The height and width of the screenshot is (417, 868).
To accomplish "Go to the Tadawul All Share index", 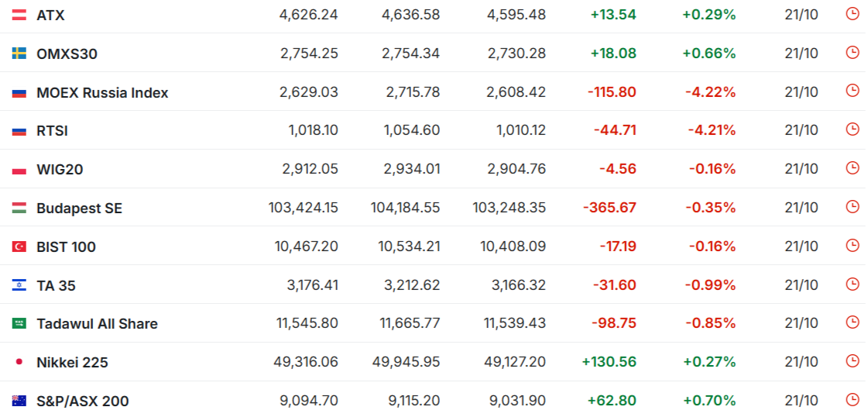I will pyautogui.click(x=97, y=324).
